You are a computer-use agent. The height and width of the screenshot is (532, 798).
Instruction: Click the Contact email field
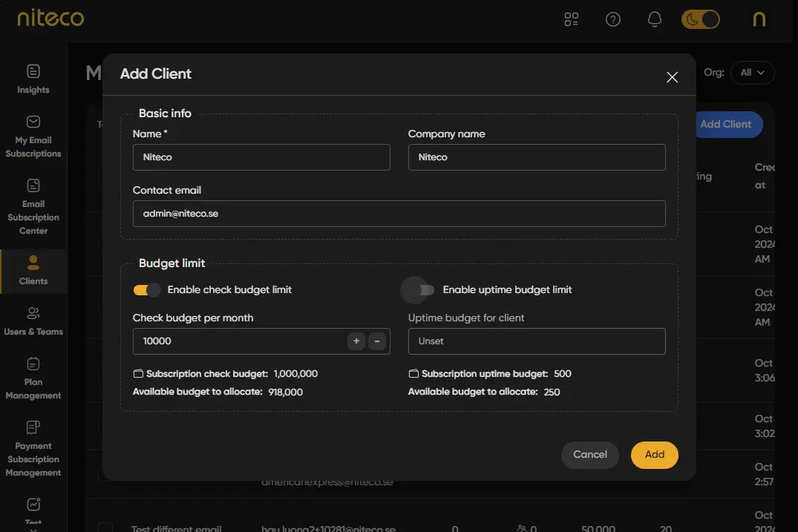click(399, 214)
